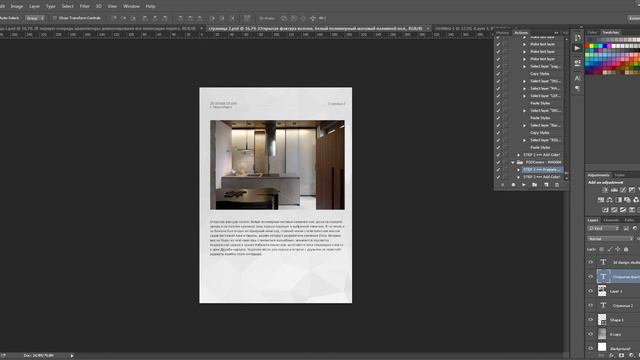Click the Begin recording button in Actions panel
640x360 pixels.
(x=513, y=185)
